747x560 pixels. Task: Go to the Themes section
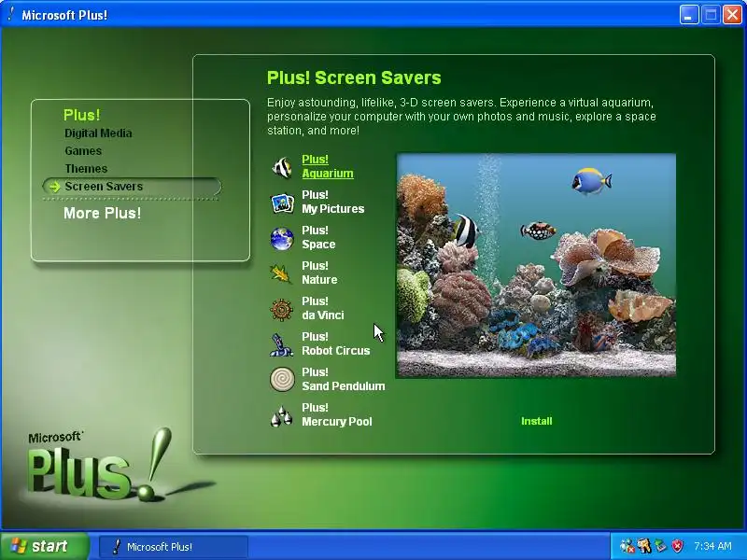[x=86, y=169]
